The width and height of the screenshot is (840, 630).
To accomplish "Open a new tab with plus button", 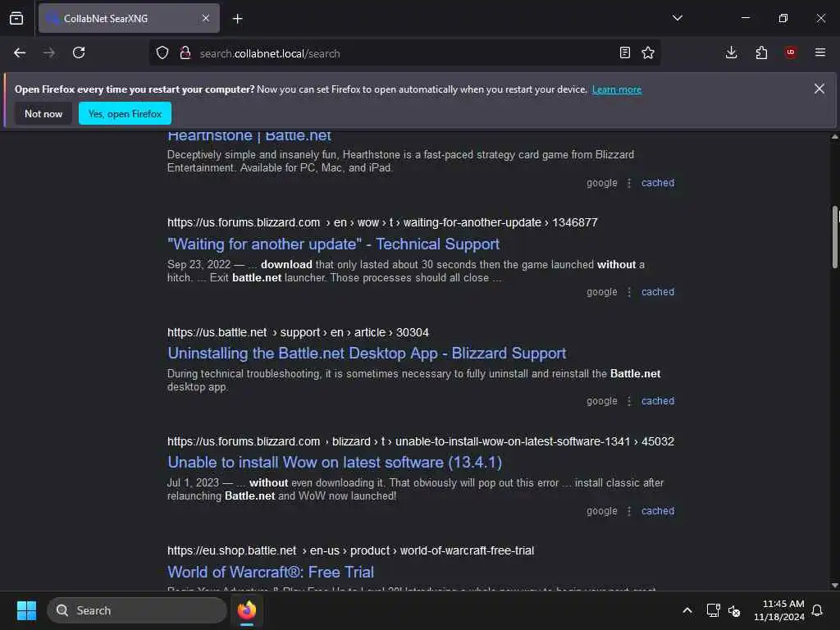I will (x=237, y=19).
